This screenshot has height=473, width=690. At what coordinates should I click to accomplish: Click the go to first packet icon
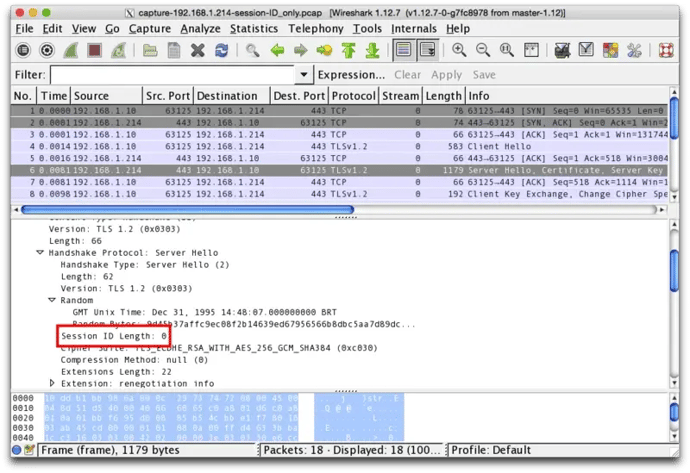[348, 50]
